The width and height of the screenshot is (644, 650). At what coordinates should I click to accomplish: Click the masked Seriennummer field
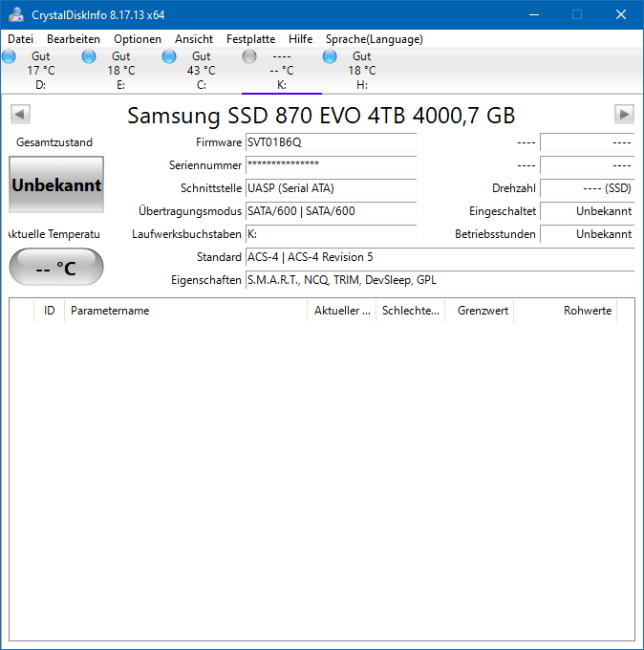[332, 165]
